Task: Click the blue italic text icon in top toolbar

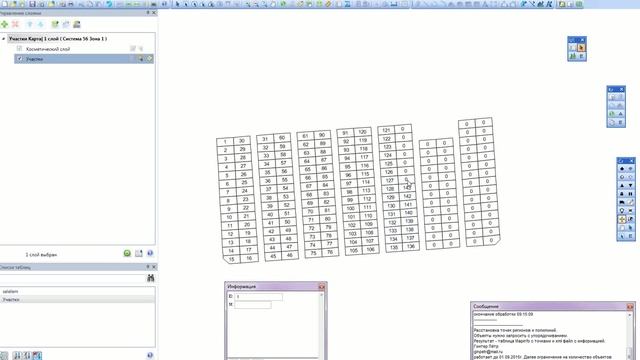Action: pos(549,4)
